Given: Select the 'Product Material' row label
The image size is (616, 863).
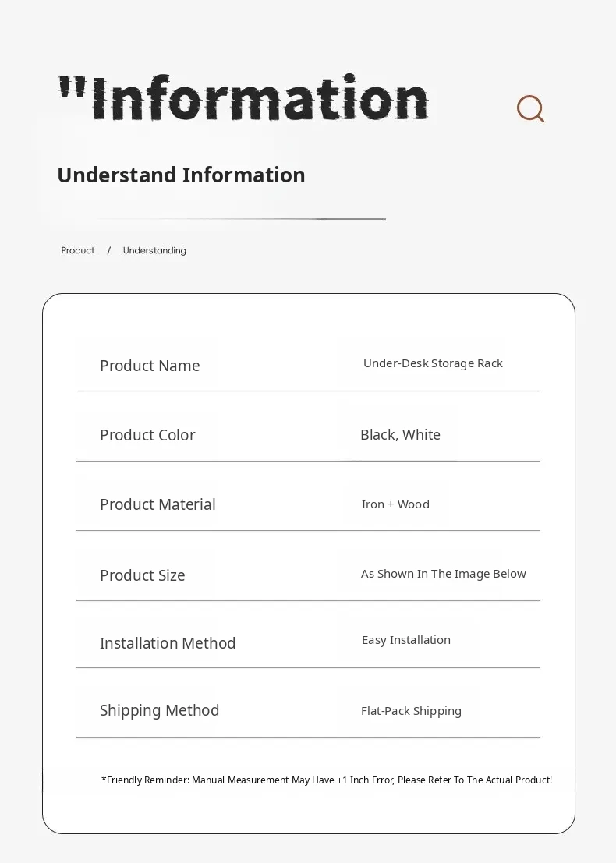Looking at the screenshot, I should click(158, 504).
